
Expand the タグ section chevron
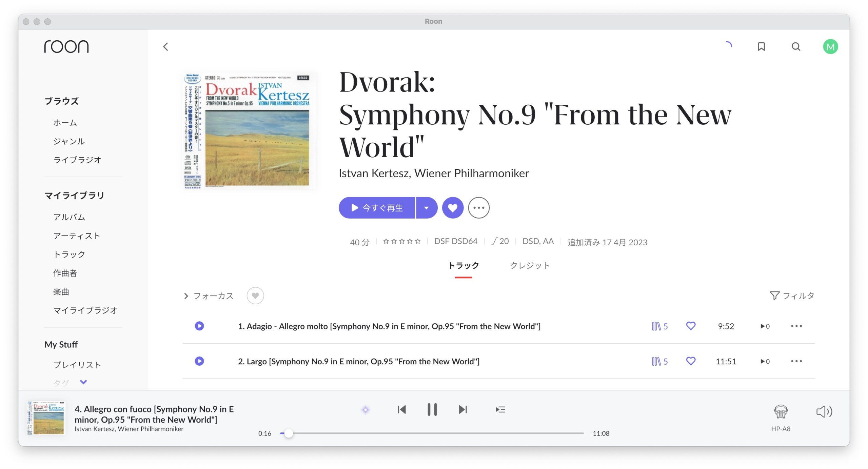pos(83,382)
